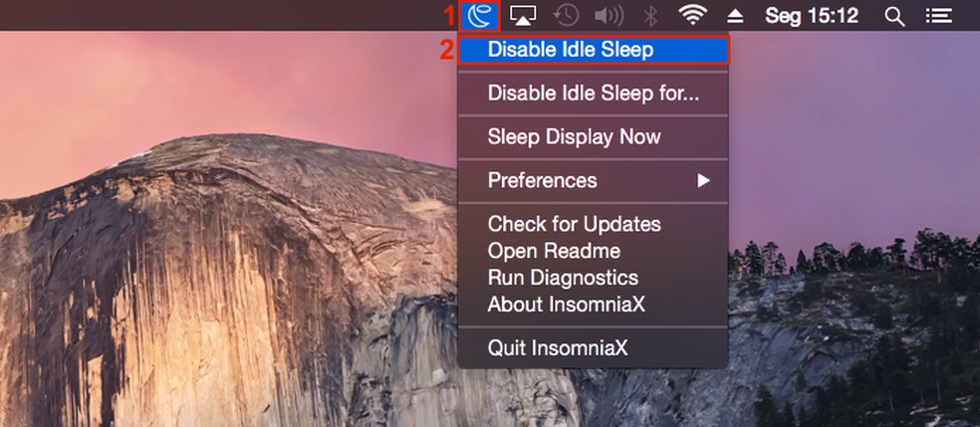This screenshot has height=427, width=980.
Task: Choose Disable Idle Sleep for... entry
Action: 593,94
